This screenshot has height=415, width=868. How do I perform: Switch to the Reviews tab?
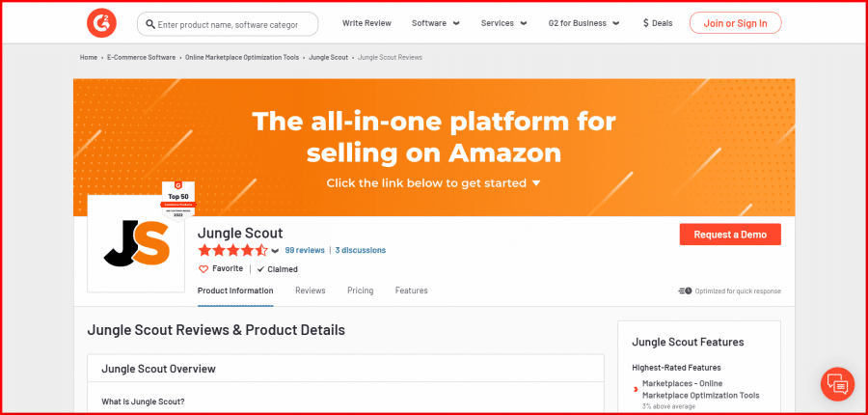[x=310, y=290]
